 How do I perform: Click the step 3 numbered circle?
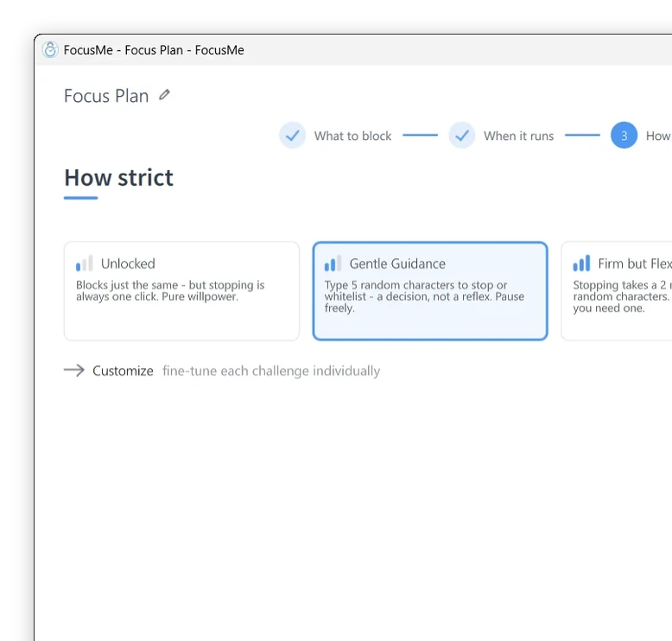pos(624,136)
